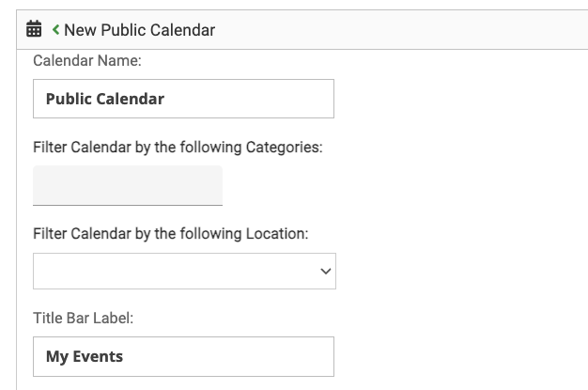Click the calendar icon in the header
The width and height of the screenshot is (588, 390).
pyautogui.click(x=34, y=30)
